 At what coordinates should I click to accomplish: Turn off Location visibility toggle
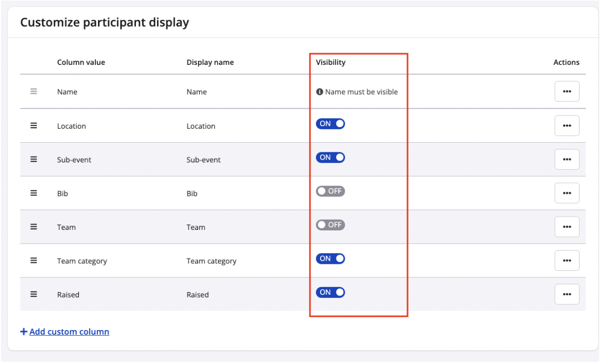(330, 124)
